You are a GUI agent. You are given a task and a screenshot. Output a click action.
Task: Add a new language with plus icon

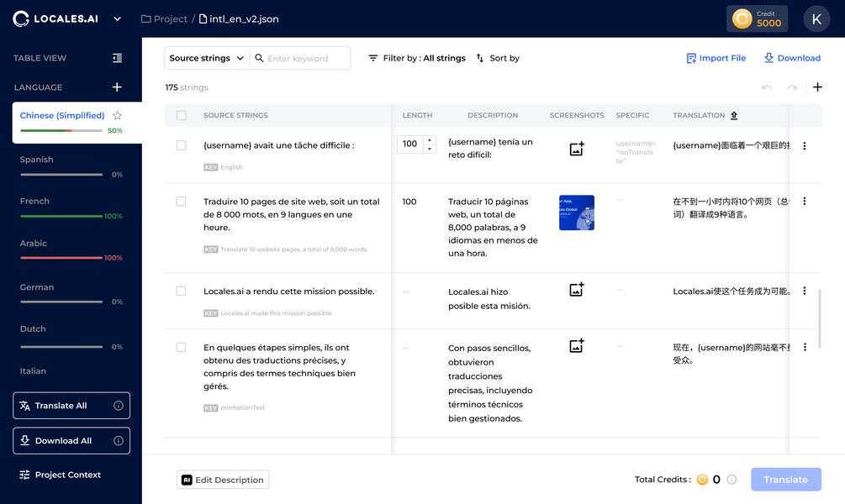tap(117, 87)
